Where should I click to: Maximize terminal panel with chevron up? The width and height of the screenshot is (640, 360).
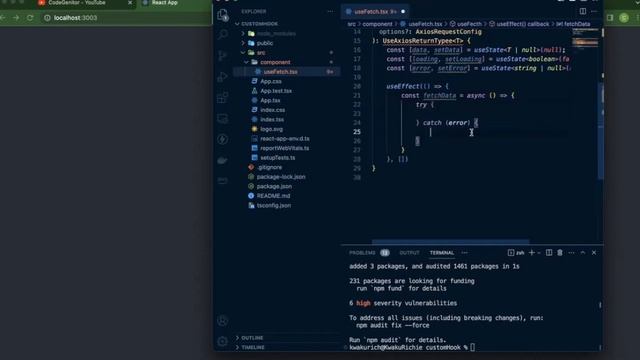click(583, 253)
